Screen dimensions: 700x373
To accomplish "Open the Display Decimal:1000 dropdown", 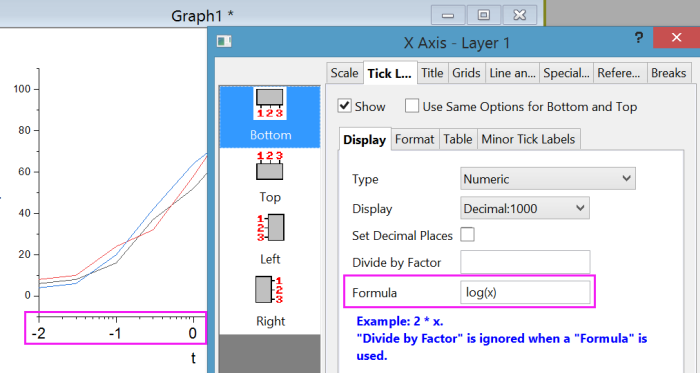I will pos(525,208).
